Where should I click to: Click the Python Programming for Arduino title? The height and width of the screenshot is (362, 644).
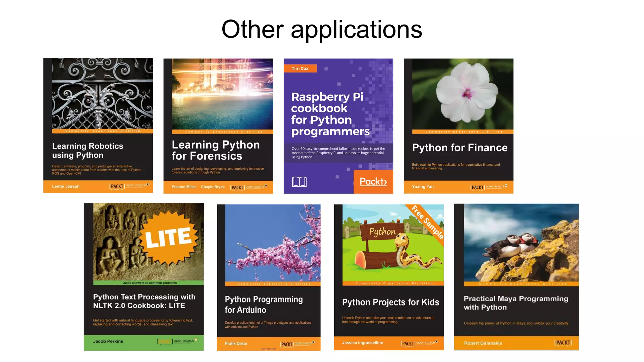tap(264, 304)
